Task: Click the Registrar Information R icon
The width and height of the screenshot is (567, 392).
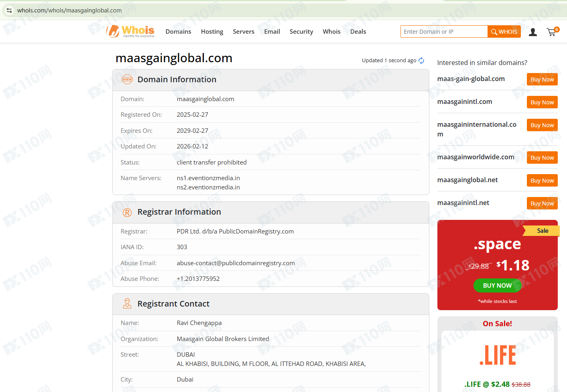Action: 127,213
